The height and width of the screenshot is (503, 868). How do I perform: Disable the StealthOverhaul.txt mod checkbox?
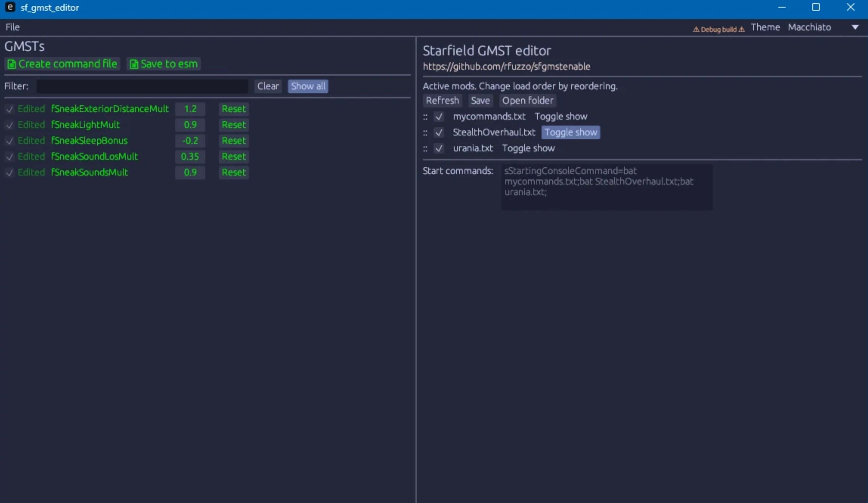click(x=439, y=133)
